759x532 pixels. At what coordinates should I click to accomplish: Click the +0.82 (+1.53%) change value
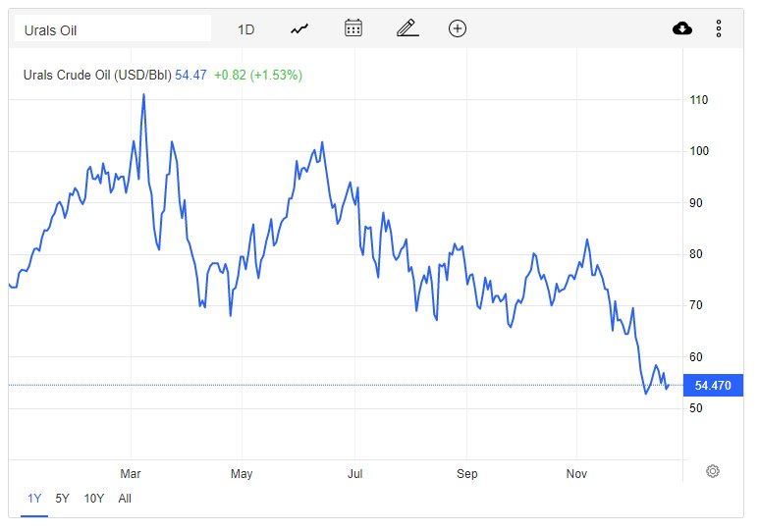click(258, 75)
